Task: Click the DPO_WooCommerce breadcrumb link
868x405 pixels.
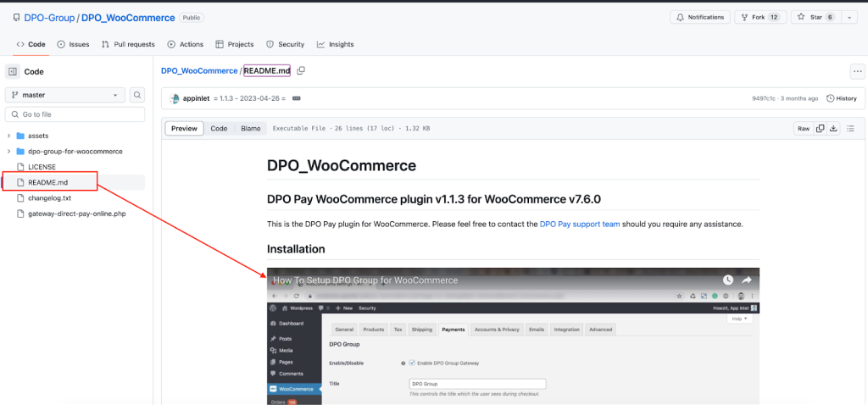Action: point(198,71)
